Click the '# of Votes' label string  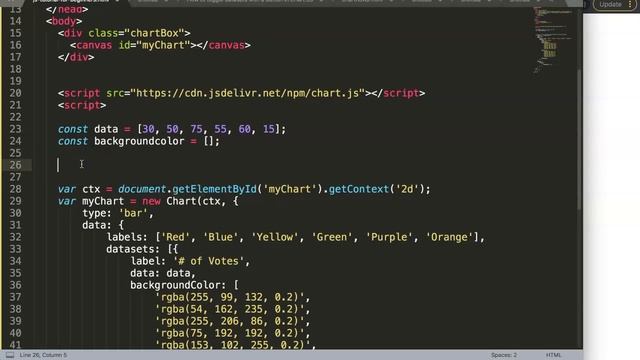tap(208, 261)
